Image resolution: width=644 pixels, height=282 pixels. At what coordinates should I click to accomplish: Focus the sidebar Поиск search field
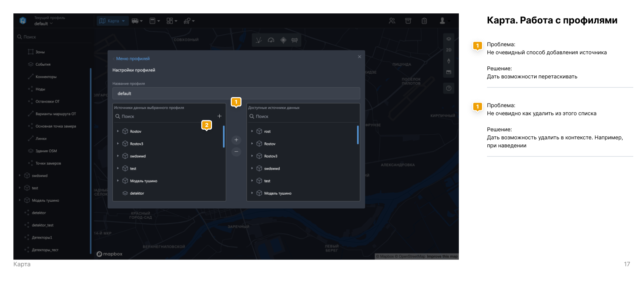coord(54,37)
